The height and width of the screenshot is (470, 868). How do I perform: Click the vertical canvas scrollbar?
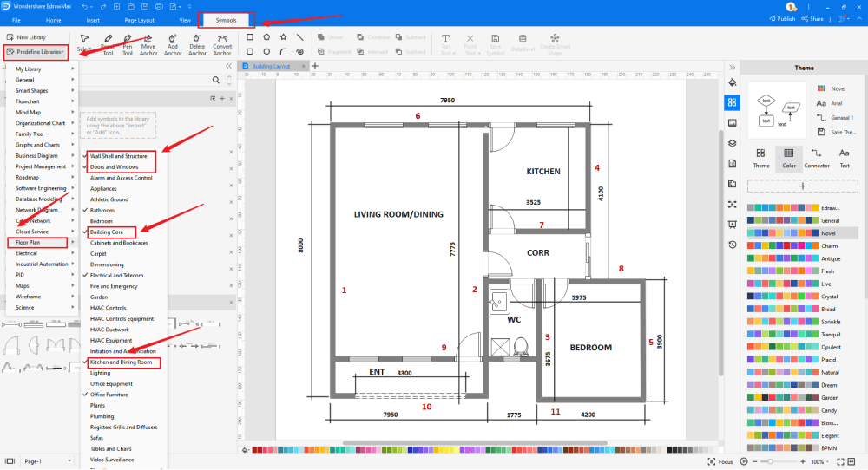pyautogui.click(x=720, y=251)
